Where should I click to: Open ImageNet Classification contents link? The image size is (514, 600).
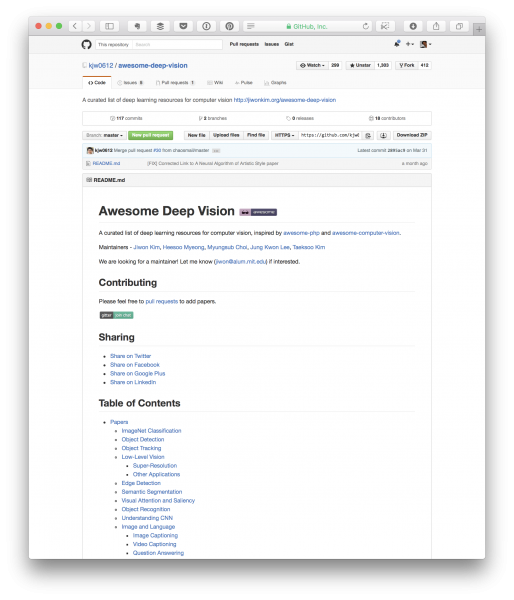pos(151,430)
